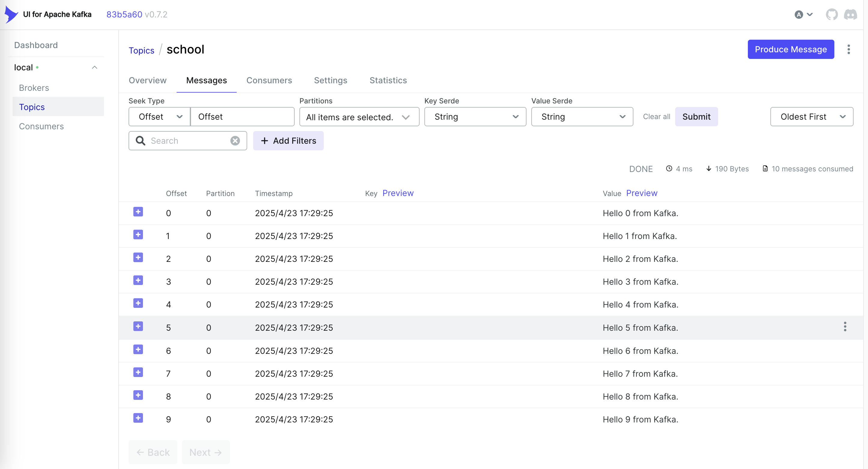Screen dimensions: 868x469
Task: Open row actions menu for offset 5
Action: coord(845,326)
